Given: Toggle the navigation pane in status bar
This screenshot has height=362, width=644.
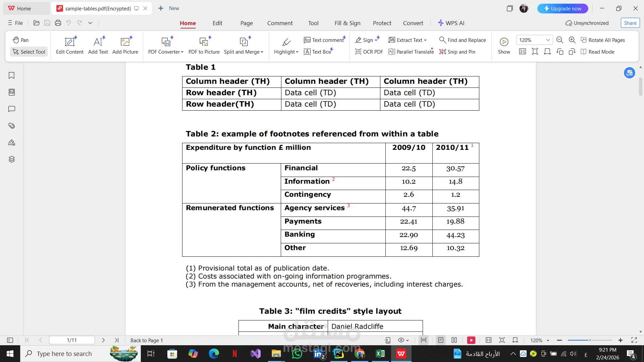Looking at the screenshot, I should click(x=10, y=340).
